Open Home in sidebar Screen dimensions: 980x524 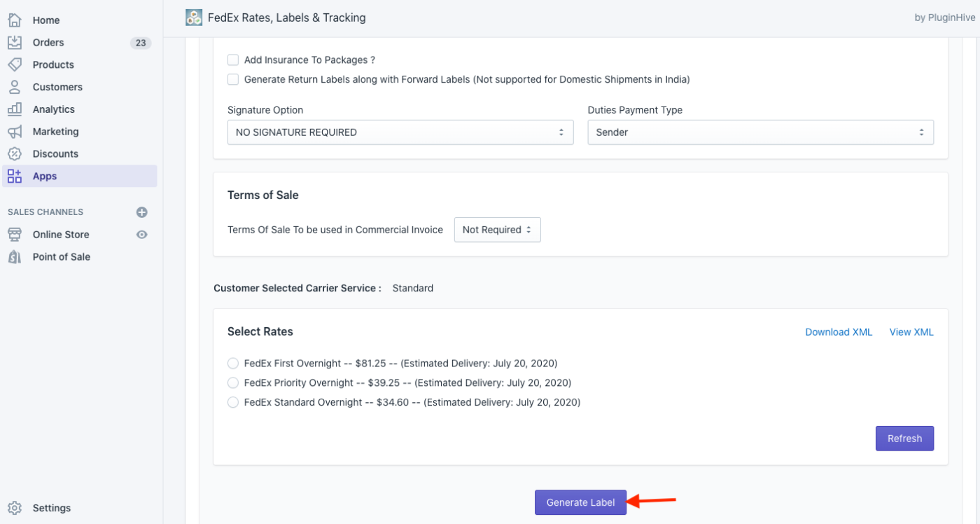[x=46, y=20]
